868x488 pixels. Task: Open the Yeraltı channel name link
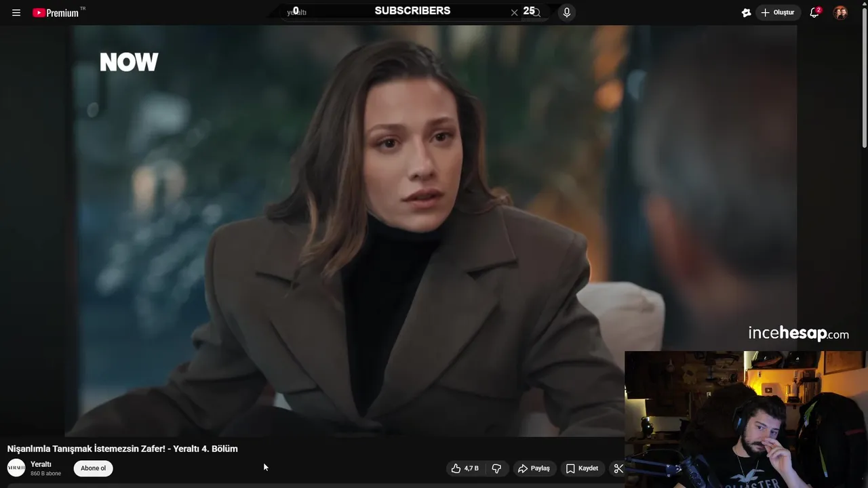point(41,464)
